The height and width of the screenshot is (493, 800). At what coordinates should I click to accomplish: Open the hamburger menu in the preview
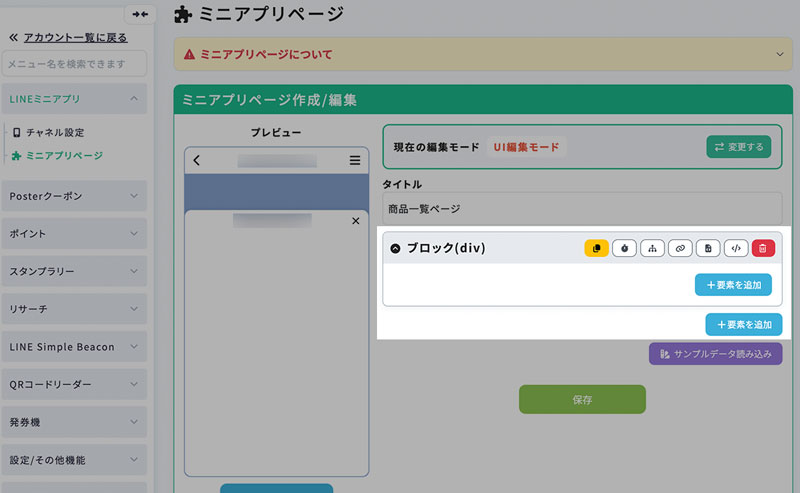[x=355, y=160]
